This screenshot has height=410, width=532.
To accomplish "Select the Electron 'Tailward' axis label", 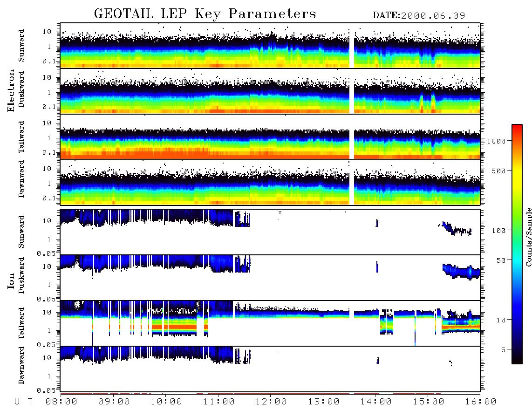I will tap(21, 137).
